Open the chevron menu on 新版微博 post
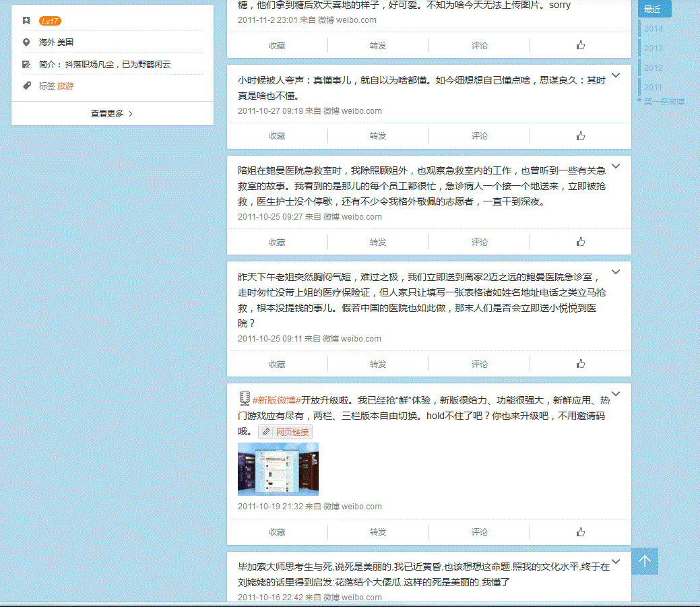 click(615, 394)
